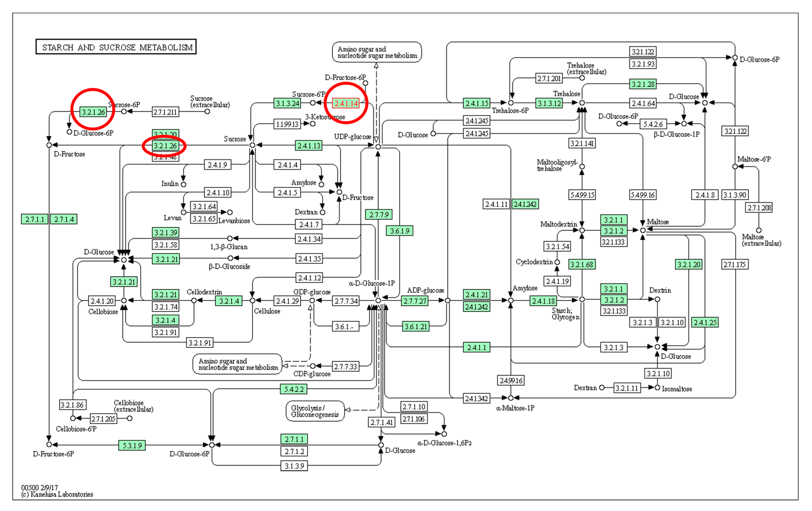
Task: Click the 2.4.1.15 enzyme box
Action: 476,103
